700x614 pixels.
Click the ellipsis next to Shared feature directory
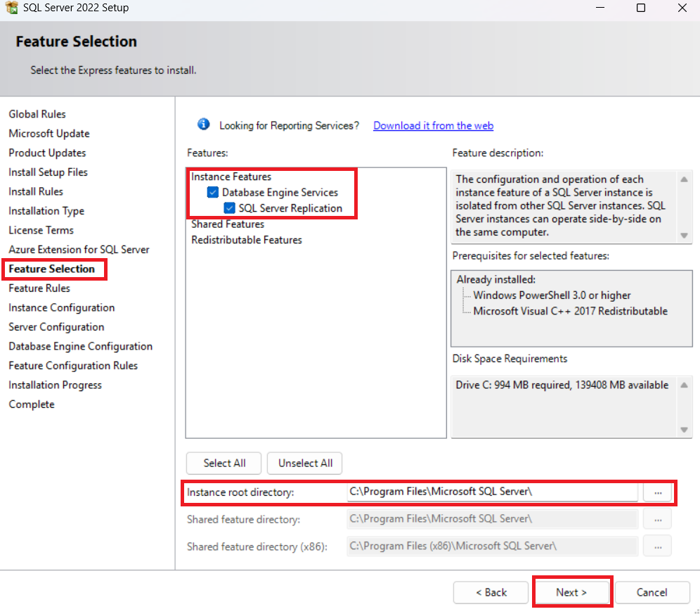[x=657, y=519]
